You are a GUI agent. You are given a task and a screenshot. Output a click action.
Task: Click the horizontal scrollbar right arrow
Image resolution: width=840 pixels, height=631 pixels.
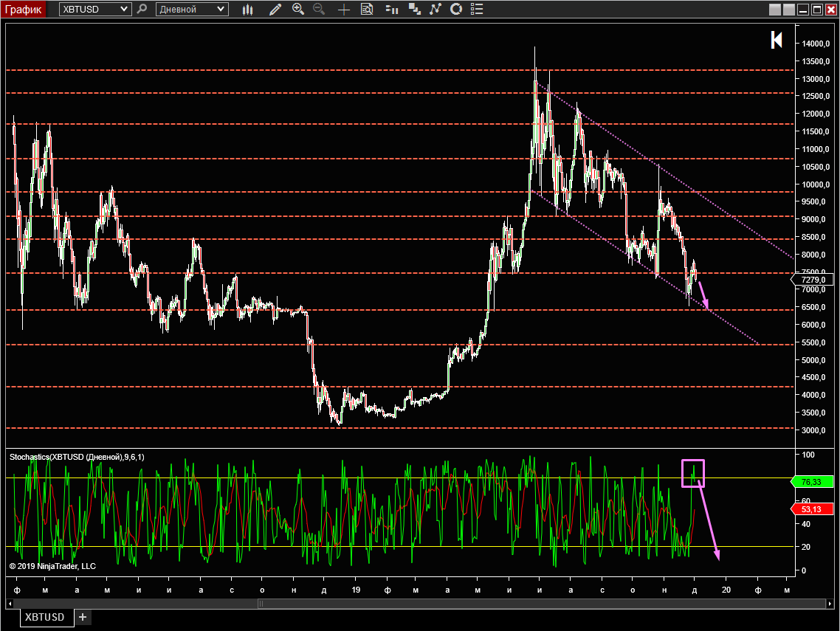click(x=830, y=604)
